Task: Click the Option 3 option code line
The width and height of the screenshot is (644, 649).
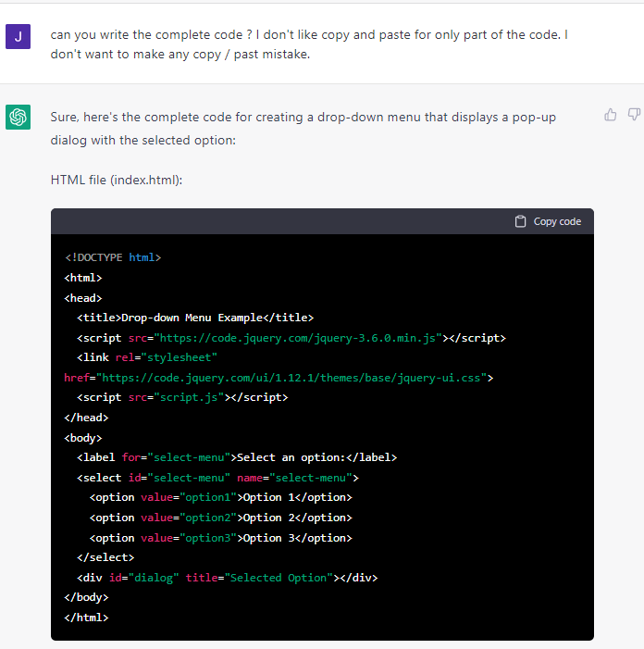Action: coord(221,538)
